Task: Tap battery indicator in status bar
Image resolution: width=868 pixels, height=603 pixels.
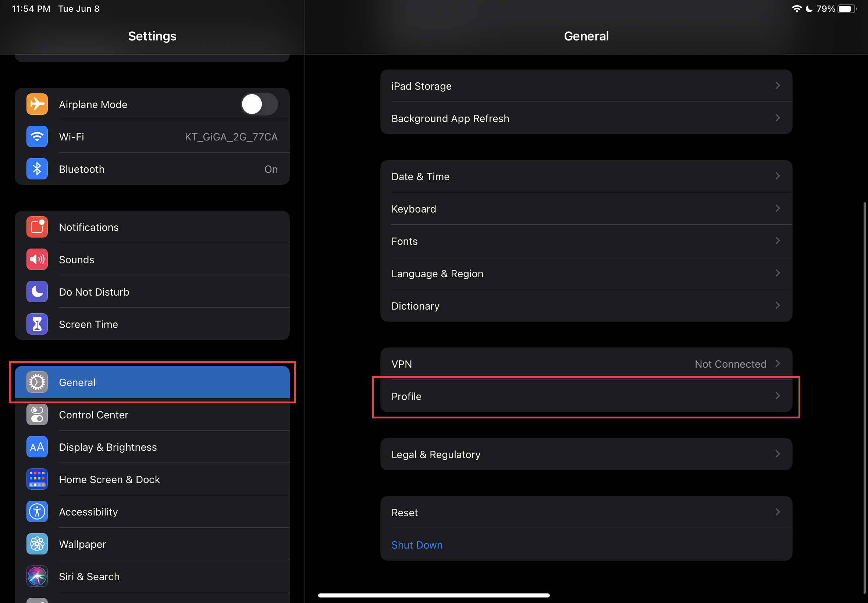Action: pos(846,9)
